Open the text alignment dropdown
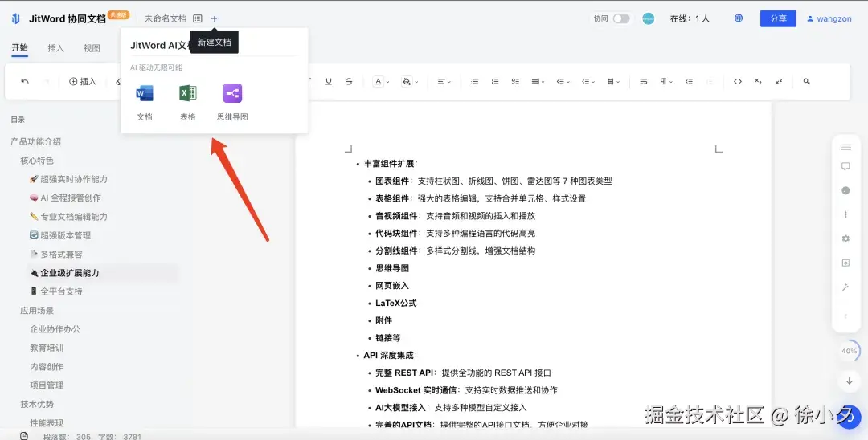Image resolution: width=868 pixels, height=440 pixels. (x=444, y=81)
